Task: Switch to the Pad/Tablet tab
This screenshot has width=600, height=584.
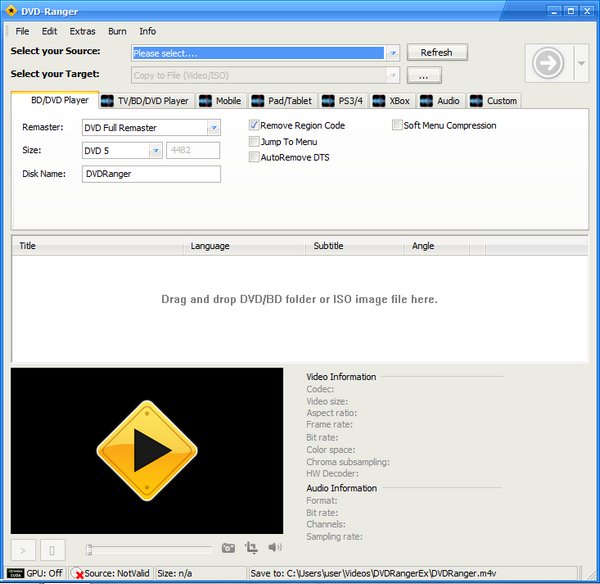Action: point(282,101)
